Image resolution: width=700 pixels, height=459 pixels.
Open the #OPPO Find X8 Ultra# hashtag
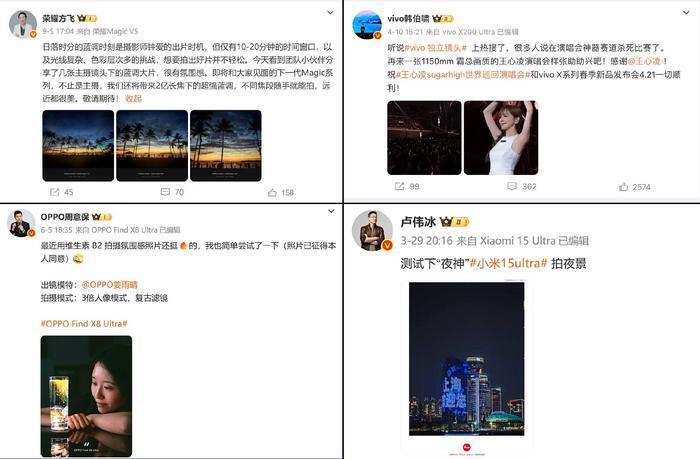(84, 324)
